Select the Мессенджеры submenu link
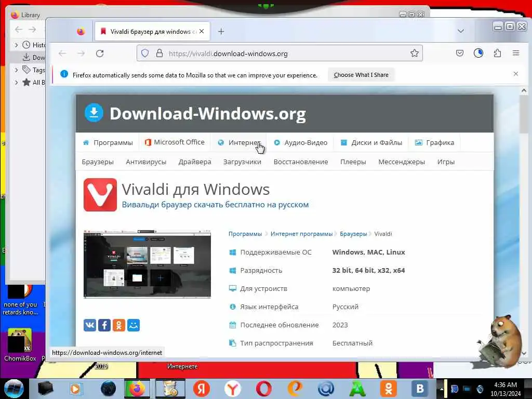Screen dimensions: 532x399 402,162
